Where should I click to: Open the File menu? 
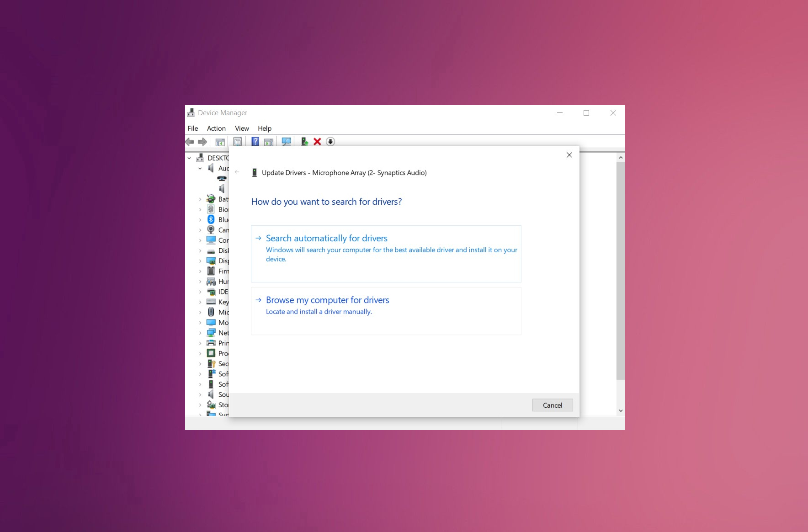(193, 128)
